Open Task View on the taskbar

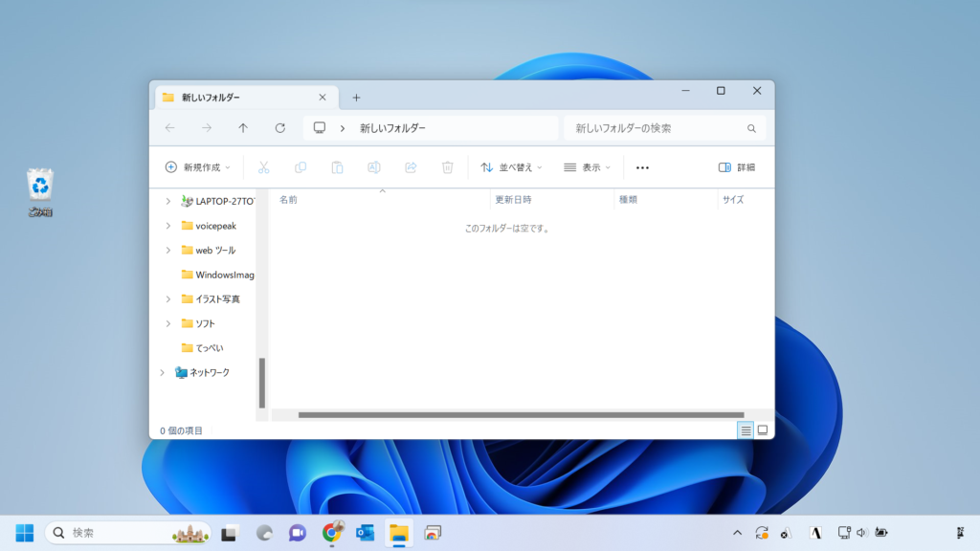tap(230, 533)
